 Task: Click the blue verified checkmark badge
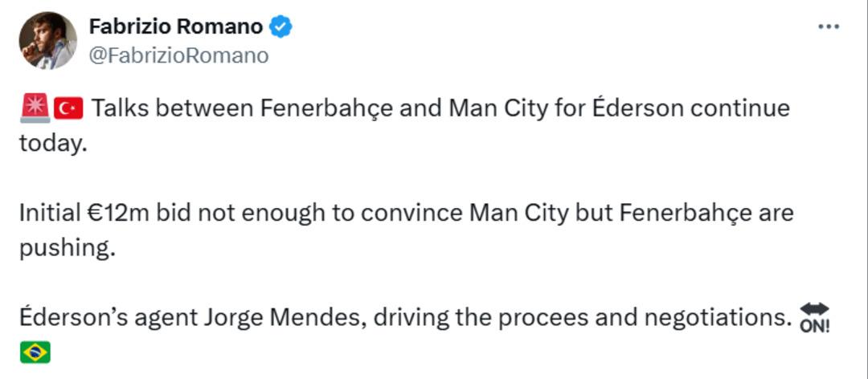(x=280, y=26)
